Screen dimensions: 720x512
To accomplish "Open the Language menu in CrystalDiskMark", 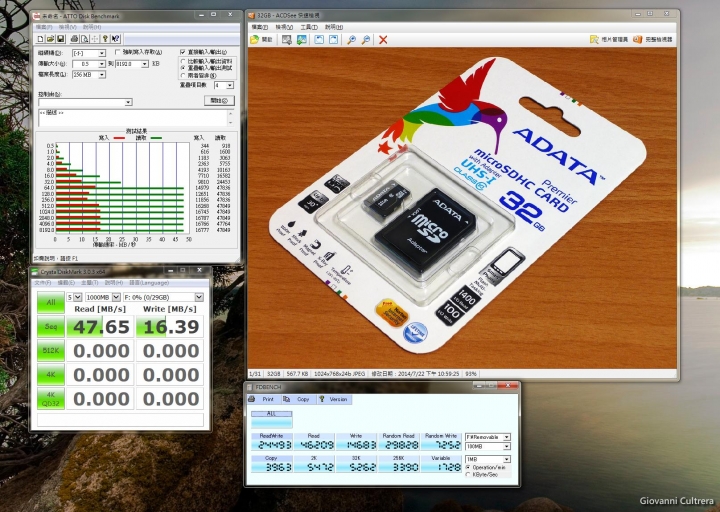I will (x=149, y=283).
